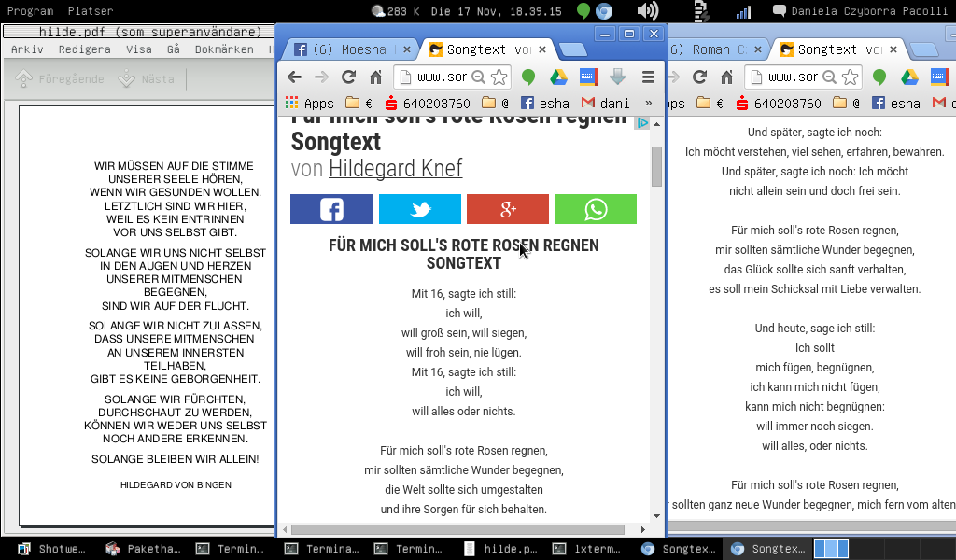This screenshot has width=956, height=560.
Task: Open the esha bookmark in back Chrome window
Action: tap(896, 103)
